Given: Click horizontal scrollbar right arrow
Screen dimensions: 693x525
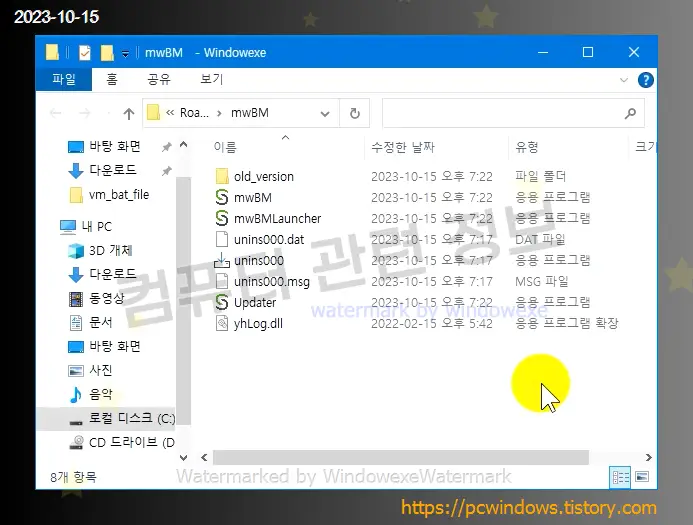Looking at the screenshot, I should [648, 457].
